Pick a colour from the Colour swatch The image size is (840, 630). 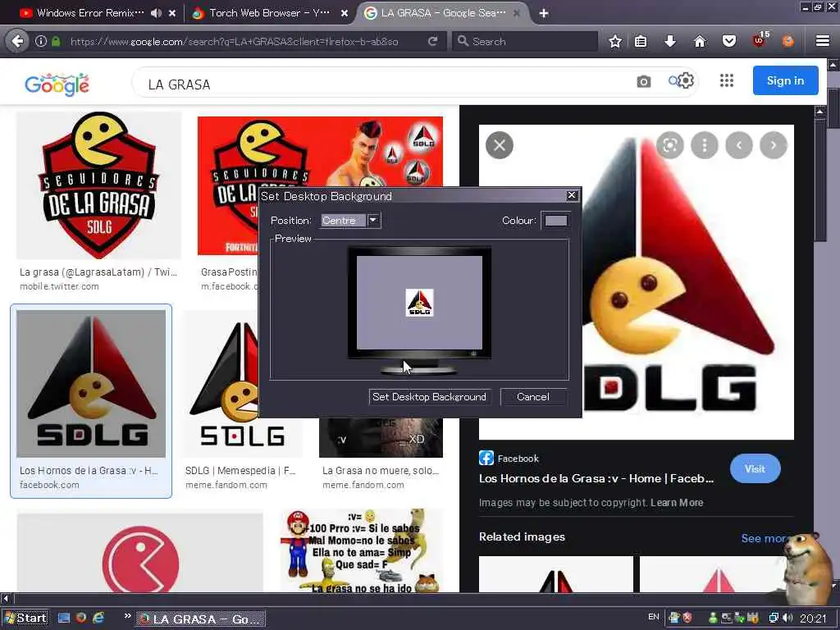click(x=555, y=220)
